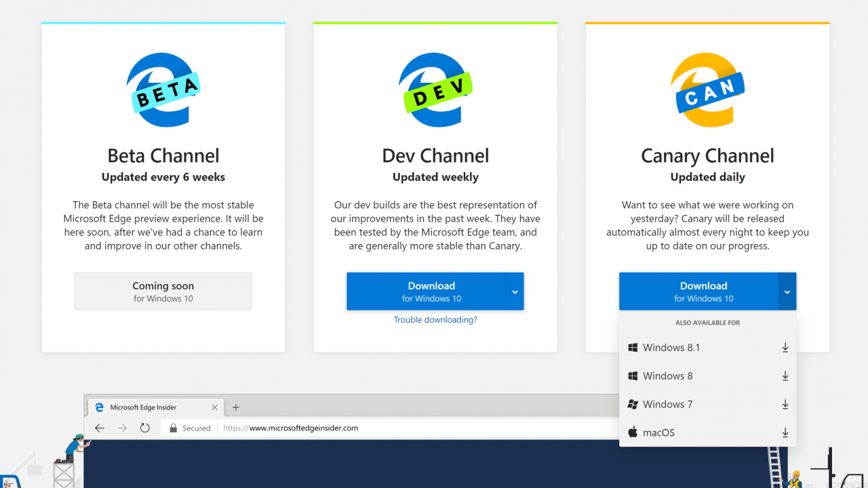Click the Beta Coming soon button
868x488 pixels.
tap(163, 291)
